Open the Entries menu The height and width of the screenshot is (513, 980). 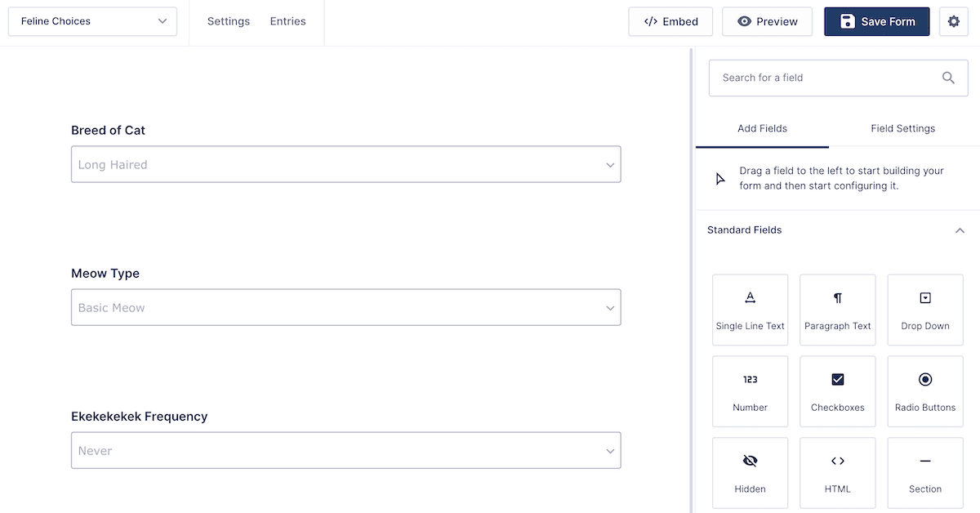(x=288, y=21)
